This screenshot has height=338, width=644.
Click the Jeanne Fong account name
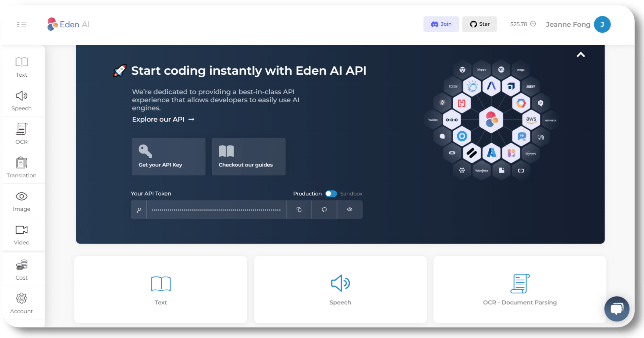[x=568, y=24]
